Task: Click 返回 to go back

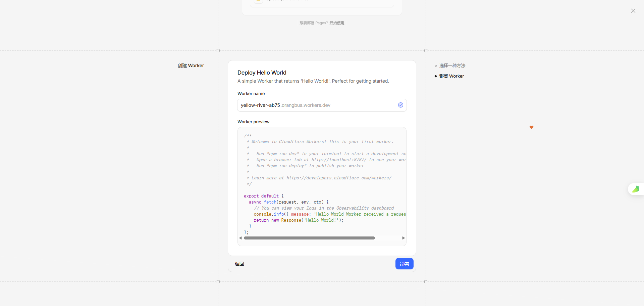Action: pyautogui.click(x=239, y=264)
